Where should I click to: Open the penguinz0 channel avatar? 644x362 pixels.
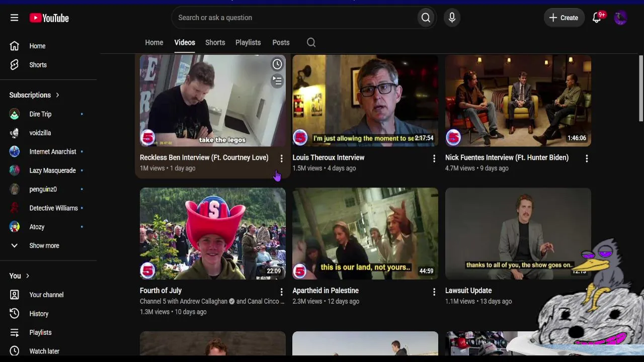[15, 189]
